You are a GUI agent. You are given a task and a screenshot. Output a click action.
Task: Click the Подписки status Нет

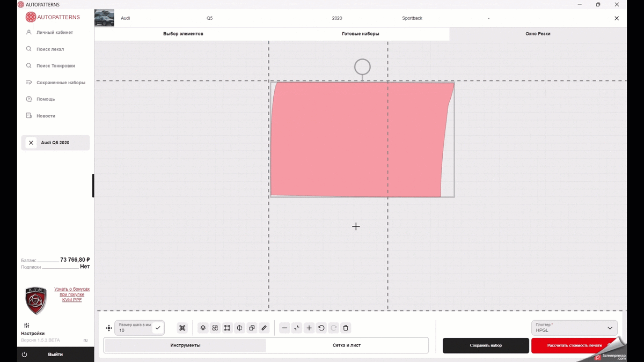point(85,267)
